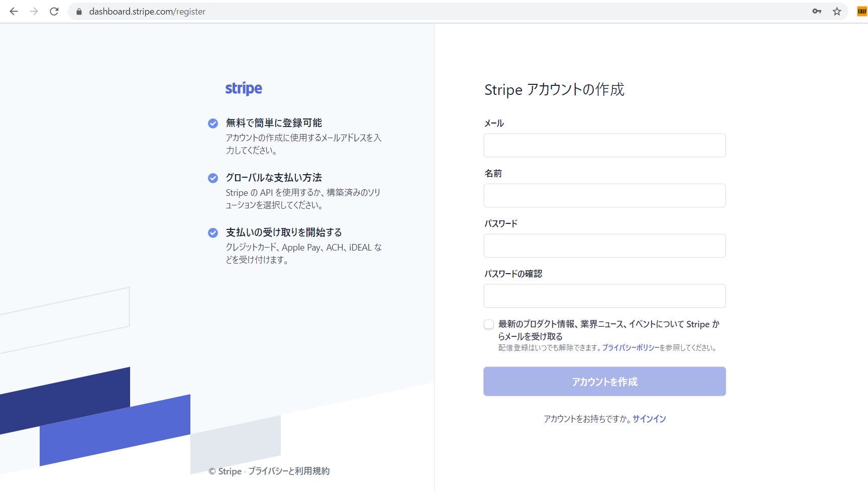Check the Stripe email newsletter checkbox
The height and width of the screenshot is (491, 868).
pyautogui.click(x=489, y=324)
